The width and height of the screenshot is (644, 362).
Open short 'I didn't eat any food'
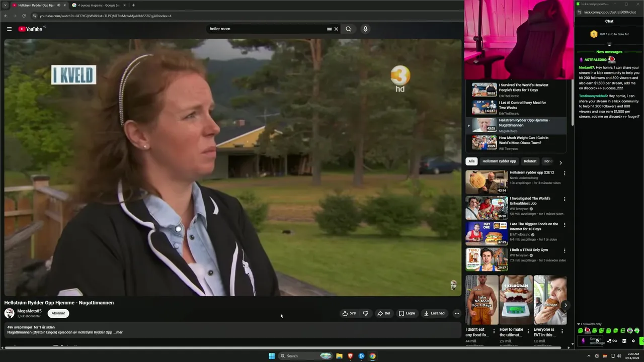click(x=481, y=300)
